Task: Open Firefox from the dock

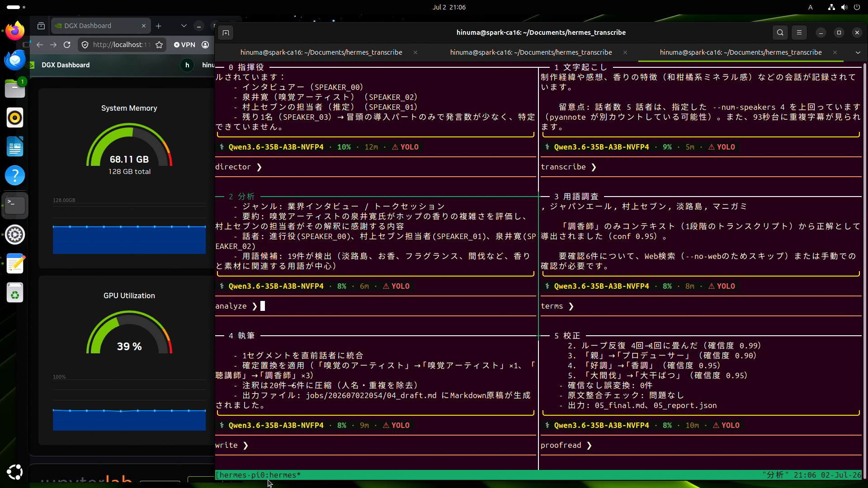Action: (15, 31)
